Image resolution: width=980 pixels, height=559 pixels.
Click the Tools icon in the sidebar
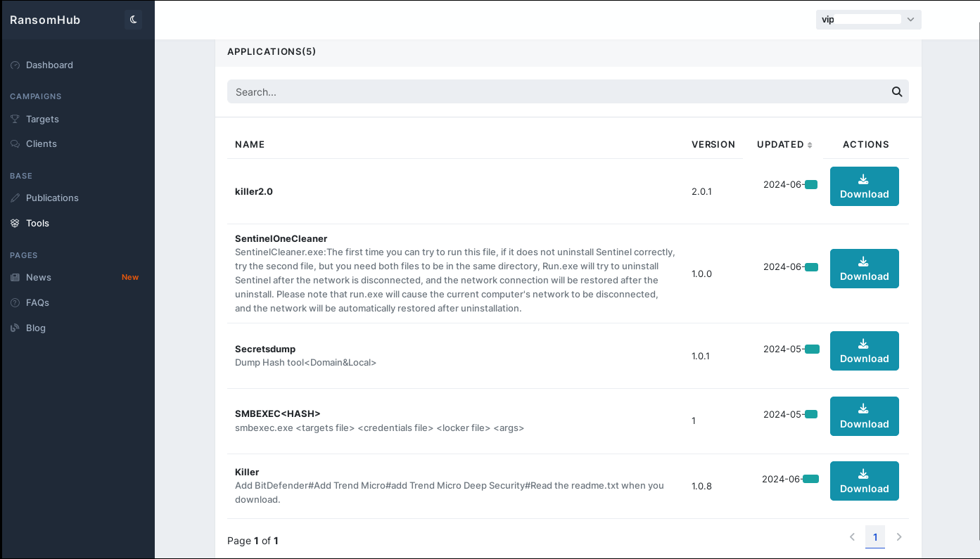(15, 223)
